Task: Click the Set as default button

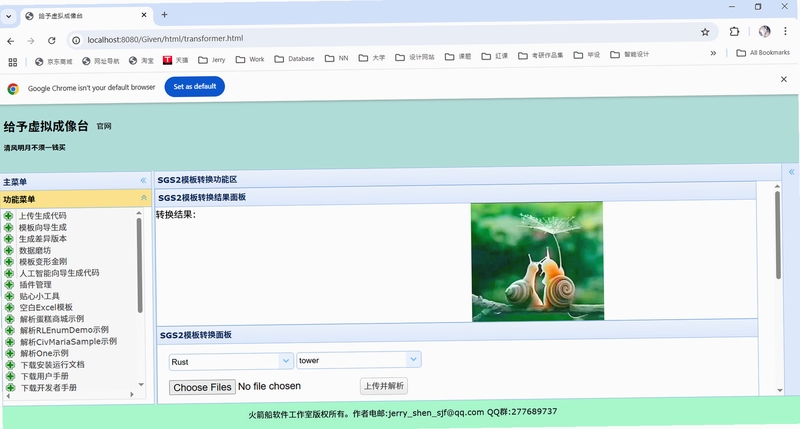Action: [x=194, y=86]
